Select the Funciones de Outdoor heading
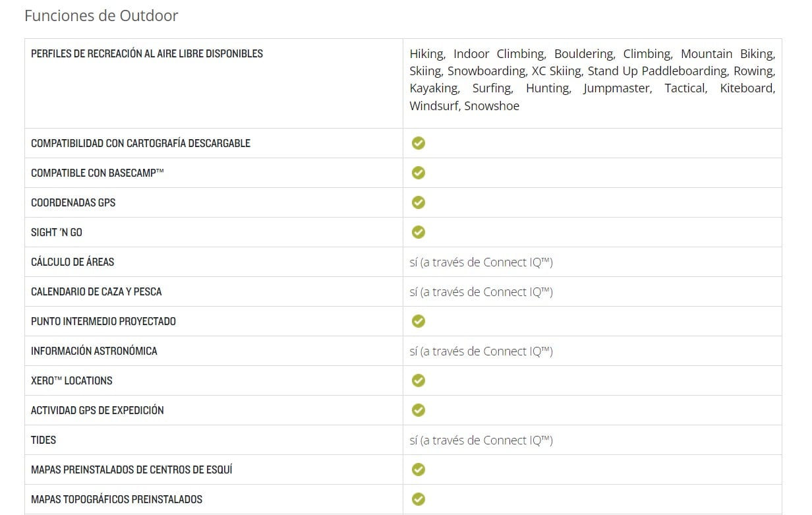The image size is (812, 515). coord(101,16)
